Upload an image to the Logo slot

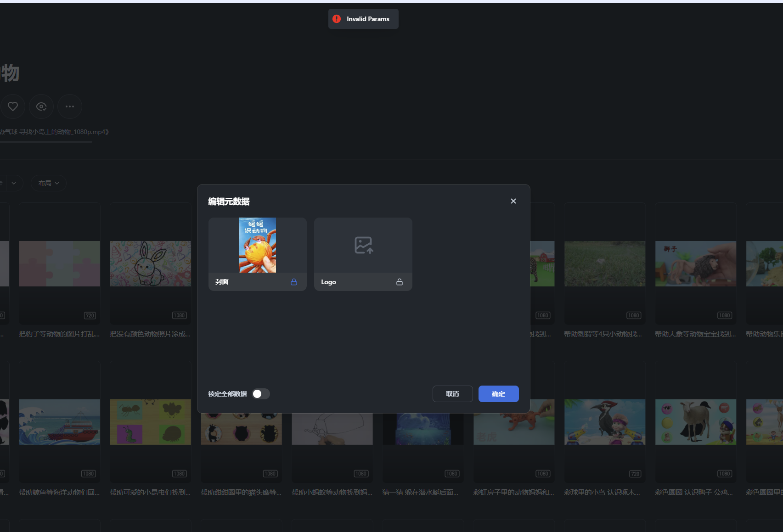click(x=363, y=245)
